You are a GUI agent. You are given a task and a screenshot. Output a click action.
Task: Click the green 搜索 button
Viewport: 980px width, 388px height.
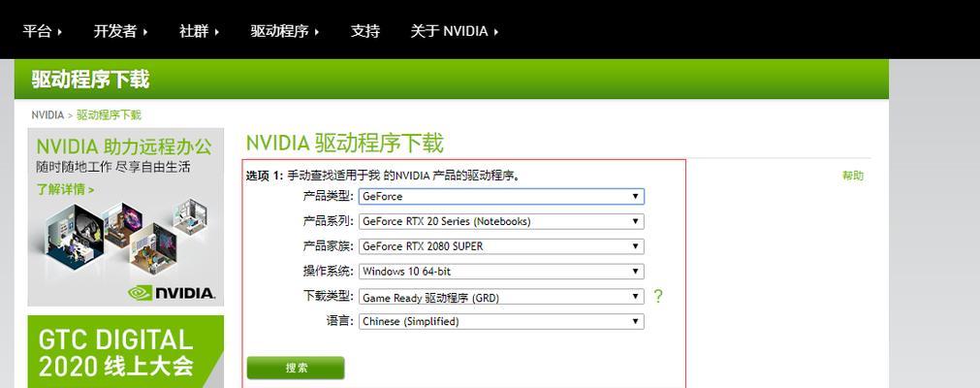(296, 368)
